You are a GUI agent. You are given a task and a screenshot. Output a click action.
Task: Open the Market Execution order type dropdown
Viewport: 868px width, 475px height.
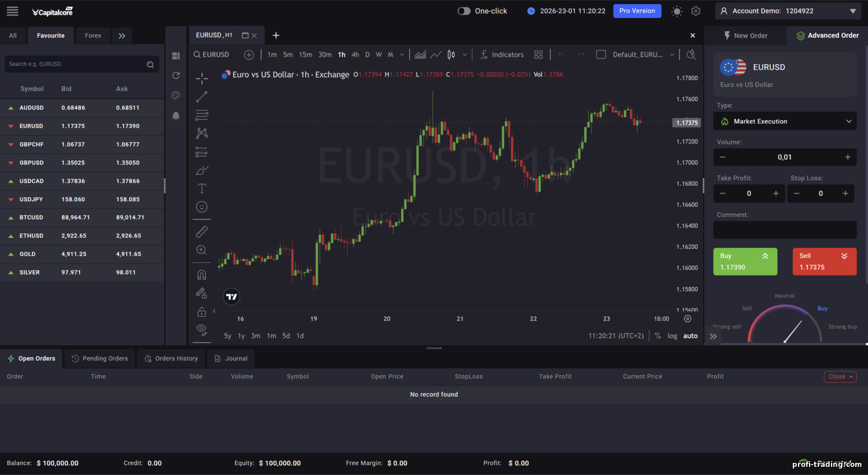[785, 121]
